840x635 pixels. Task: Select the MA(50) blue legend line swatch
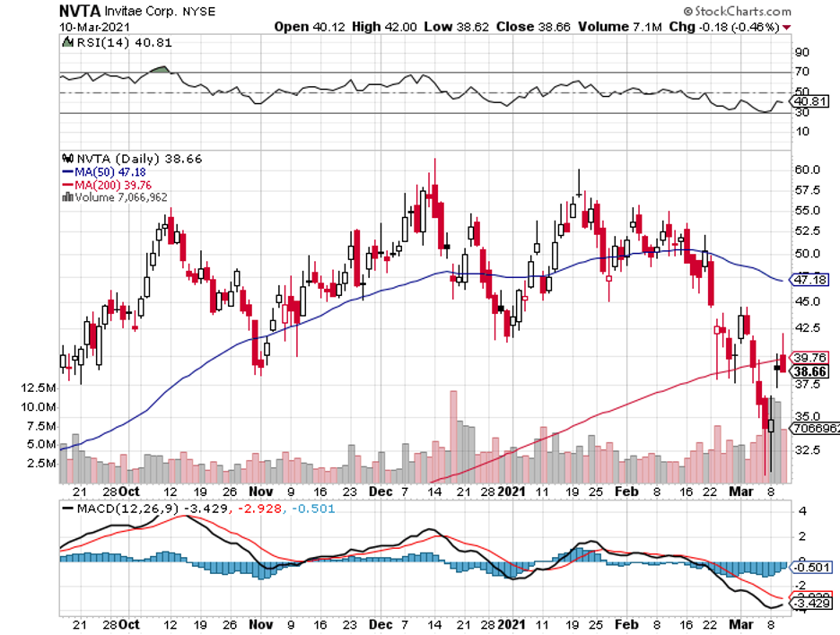(66, 171)
